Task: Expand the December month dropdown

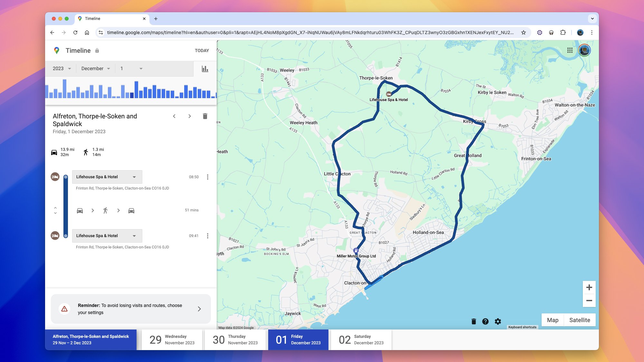Action: [x=95, y=69]
